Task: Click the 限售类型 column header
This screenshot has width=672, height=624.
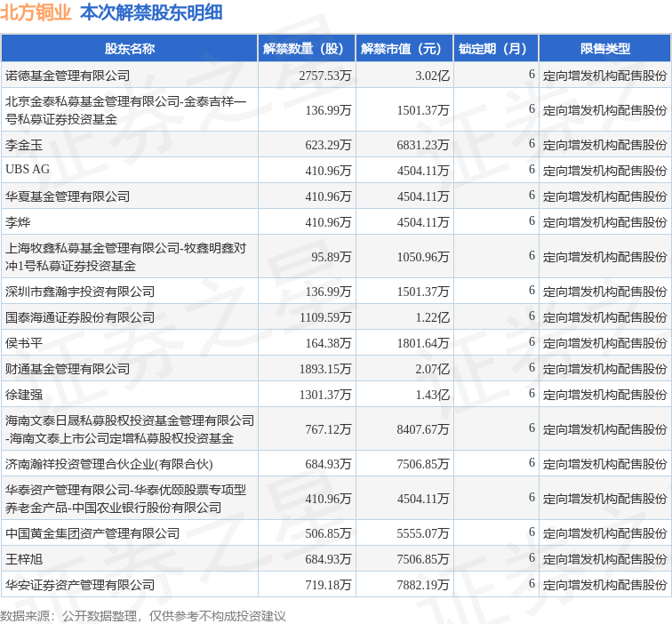Action: tap(604, 49)
